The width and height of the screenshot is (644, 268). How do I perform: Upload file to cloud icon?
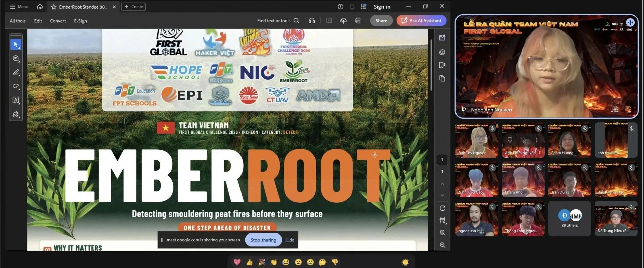pyautogui.click(x=343, y=21)
